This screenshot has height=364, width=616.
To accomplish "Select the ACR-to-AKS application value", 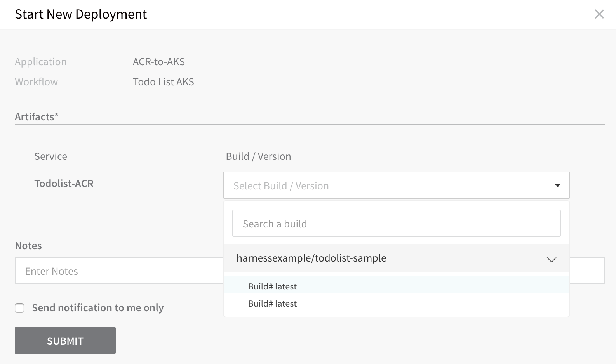I will point(159,62).
